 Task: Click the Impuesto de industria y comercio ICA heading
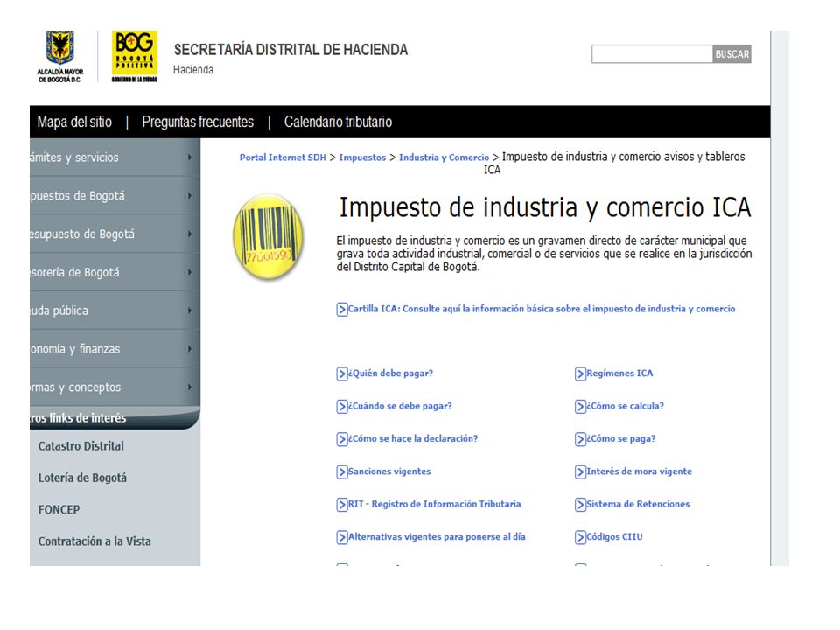[545, 208]
